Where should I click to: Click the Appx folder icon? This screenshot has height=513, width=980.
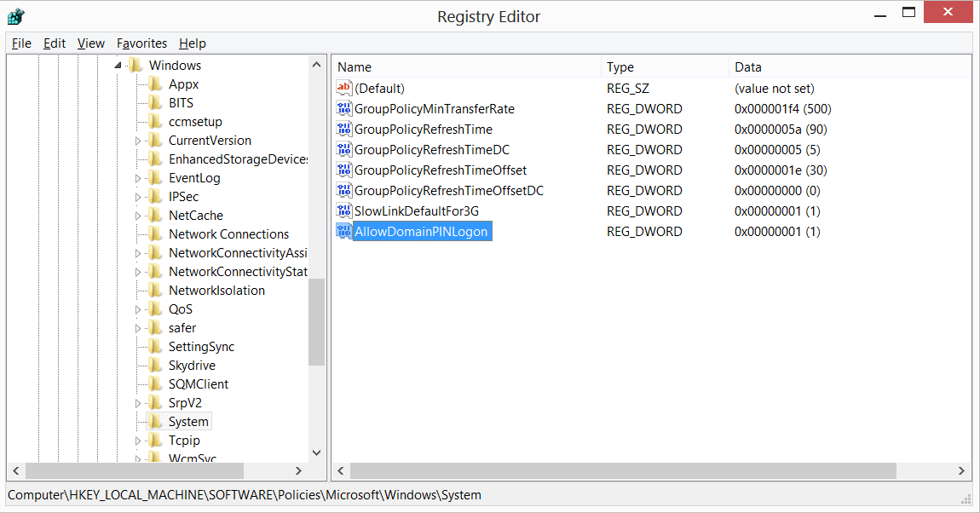point(155,84)
